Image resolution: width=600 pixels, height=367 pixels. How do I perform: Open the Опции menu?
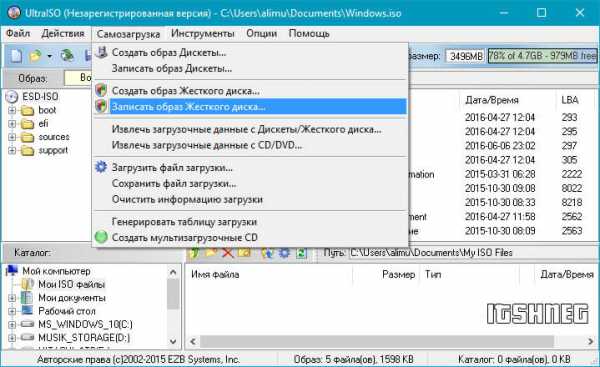(261, 34)
